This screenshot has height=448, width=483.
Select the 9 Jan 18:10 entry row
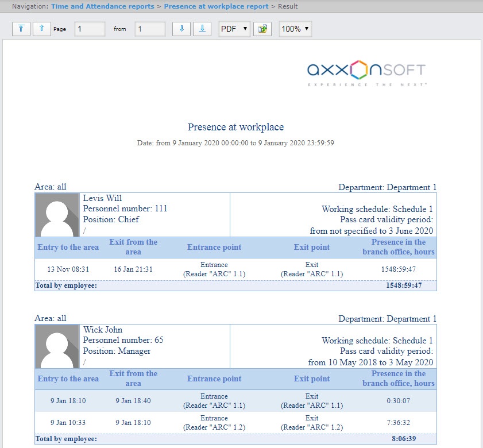click(x=235, y=401)
